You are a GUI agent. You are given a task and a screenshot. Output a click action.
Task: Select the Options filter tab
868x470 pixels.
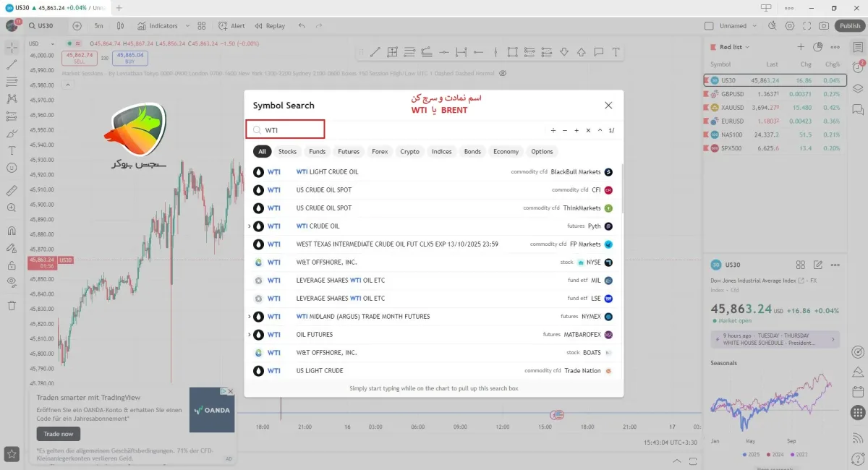pos(542,152)
